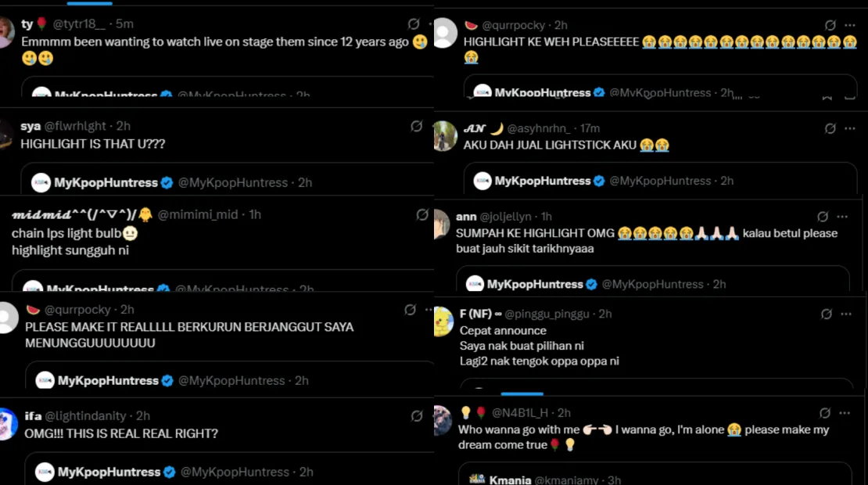Click the Grok icon on ty's tweet
This screenshot has height=485, width=868.
pyautogui.click(x=414, y=23)
